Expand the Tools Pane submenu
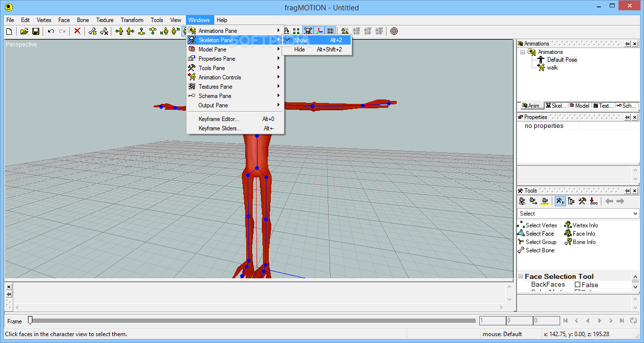 tap(235, 68)
